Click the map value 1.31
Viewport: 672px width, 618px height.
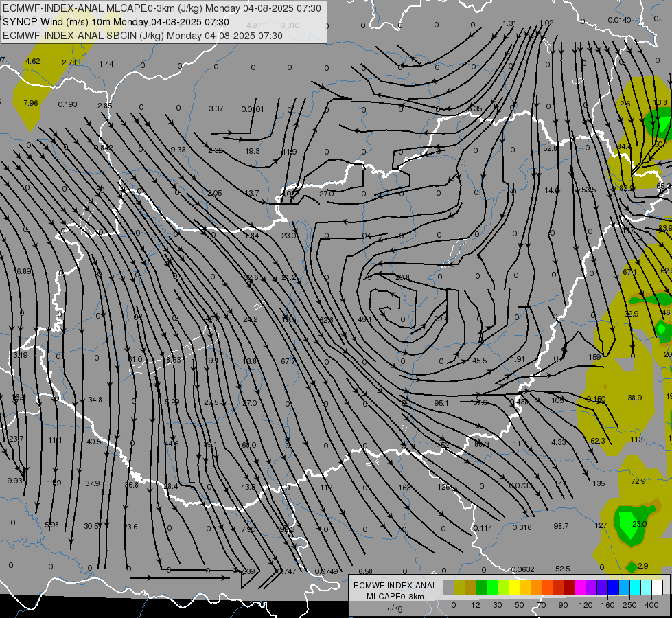tap(509, 23)
